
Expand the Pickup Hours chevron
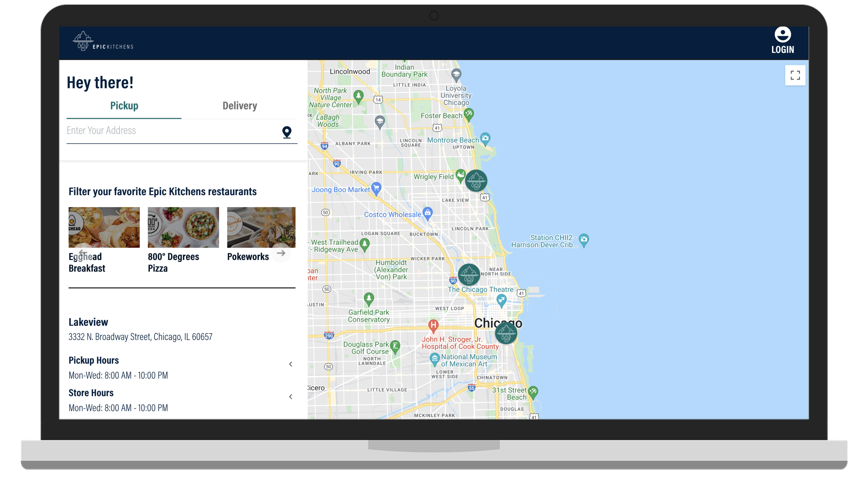tap(290, 364)
